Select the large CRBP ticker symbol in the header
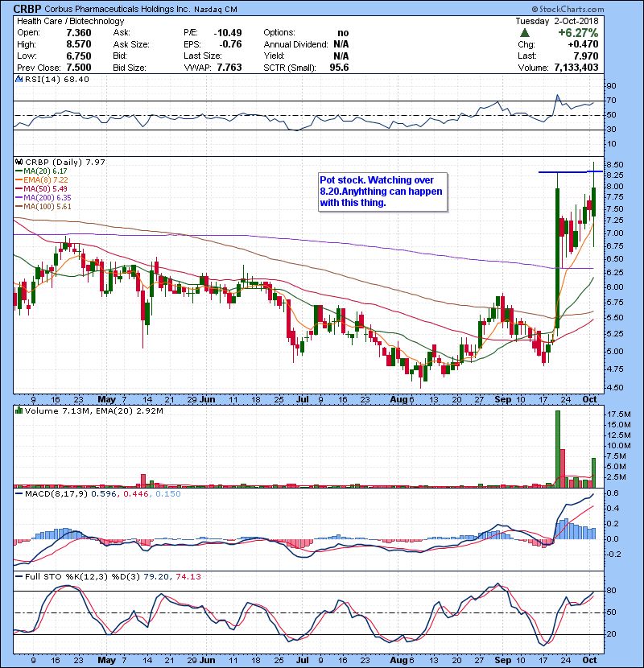This screenshot has height=668, width=644. coord(27,9)
